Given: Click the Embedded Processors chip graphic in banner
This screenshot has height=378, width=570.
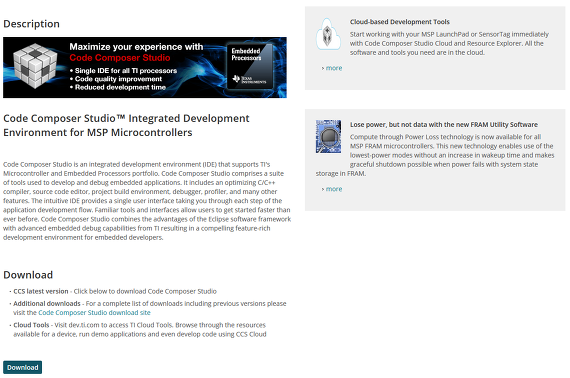Looking at the screenshot, I should coord(249,66).
